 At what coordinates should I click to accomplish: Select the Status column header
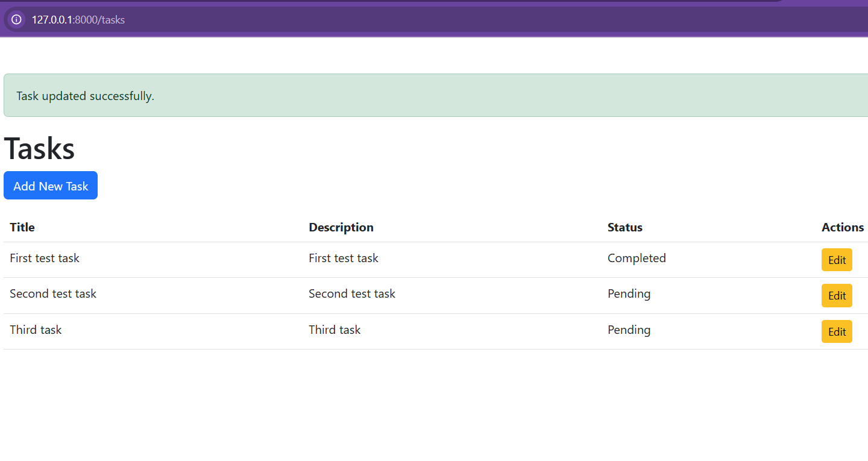click(x=624, y=227)
